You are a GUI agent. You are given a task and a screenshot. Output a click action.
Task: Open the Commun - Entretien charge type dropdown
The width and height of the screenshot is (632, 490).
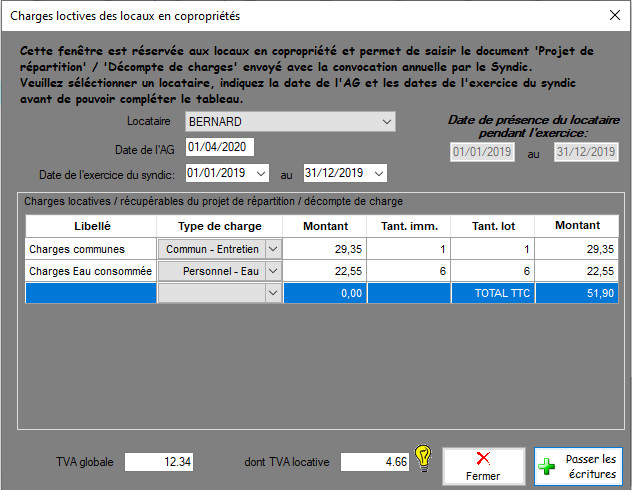(273, 248)
